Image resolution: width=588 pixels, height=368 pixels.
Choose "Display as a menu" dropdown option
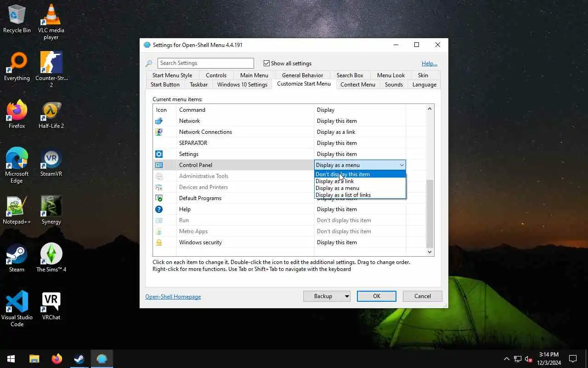coord(360,188)
